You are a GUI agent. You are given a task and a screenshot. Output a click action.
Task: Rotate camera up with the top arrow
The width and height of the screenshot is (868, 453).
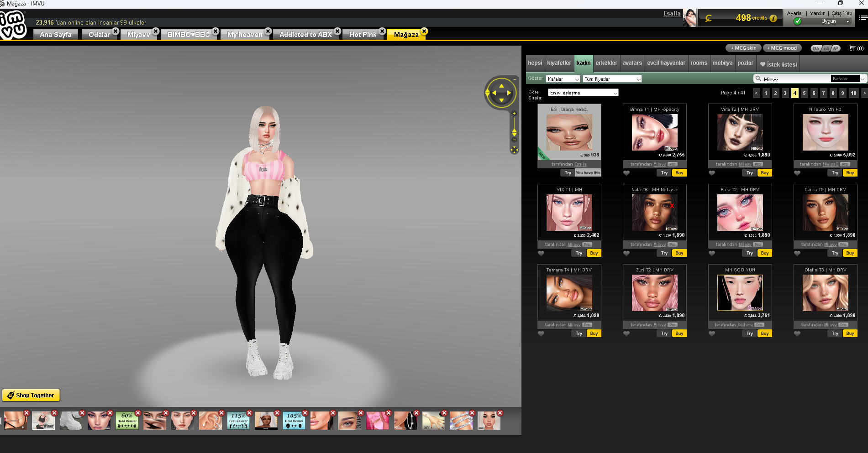501,85
